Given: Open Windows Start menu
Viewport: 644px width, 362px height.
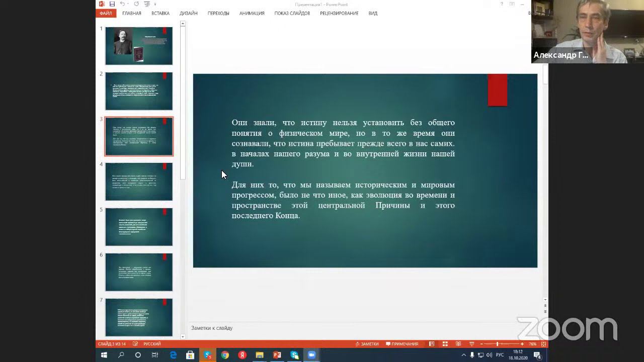Looking at the screenshot, I should coord(104,355).
